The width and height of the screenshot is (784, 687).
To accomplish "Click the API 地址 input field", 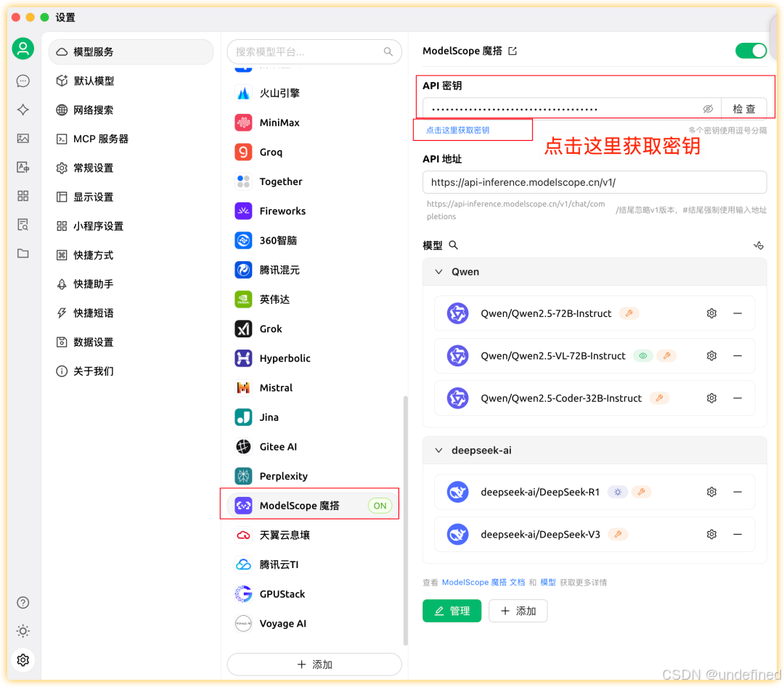I will (x=595, y=182).
